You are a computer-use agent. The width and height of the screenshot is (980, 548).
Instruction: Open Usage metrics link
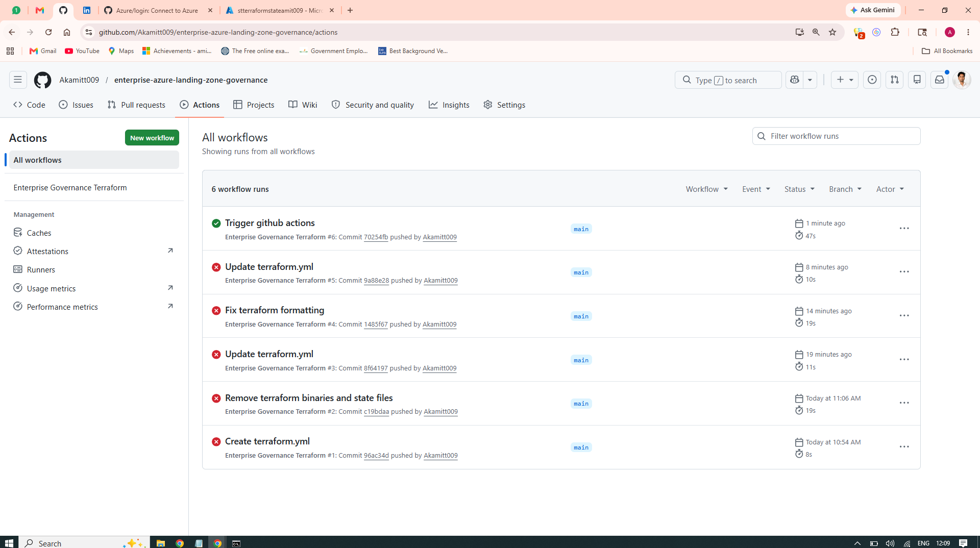[94, 289]
